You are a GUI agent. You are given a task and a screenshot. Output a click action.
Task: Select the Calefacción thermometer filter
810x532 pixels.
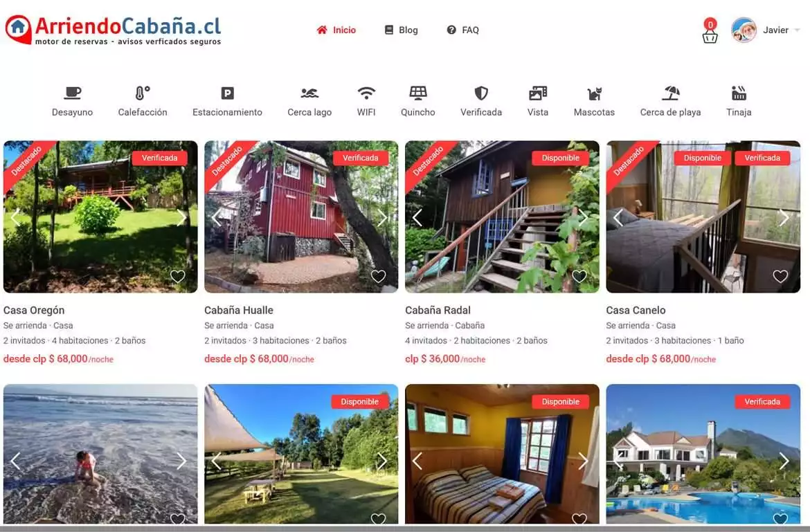(143, 101)
